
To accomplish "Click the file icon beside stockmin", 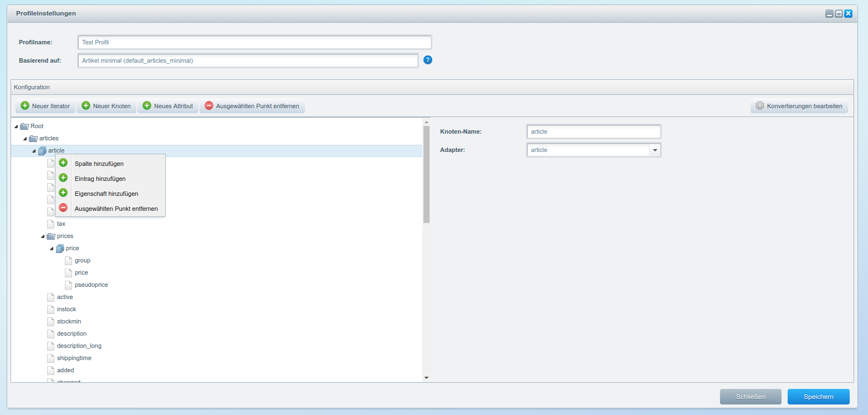I will click(x=50, y=321).
